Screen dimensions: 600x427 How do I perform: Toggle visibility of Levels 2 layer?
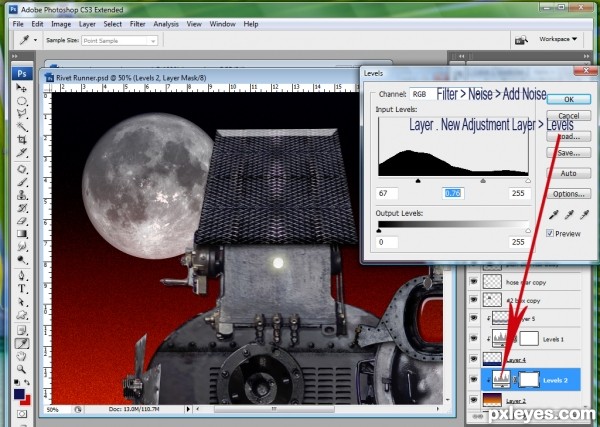[x=474, y=380]
